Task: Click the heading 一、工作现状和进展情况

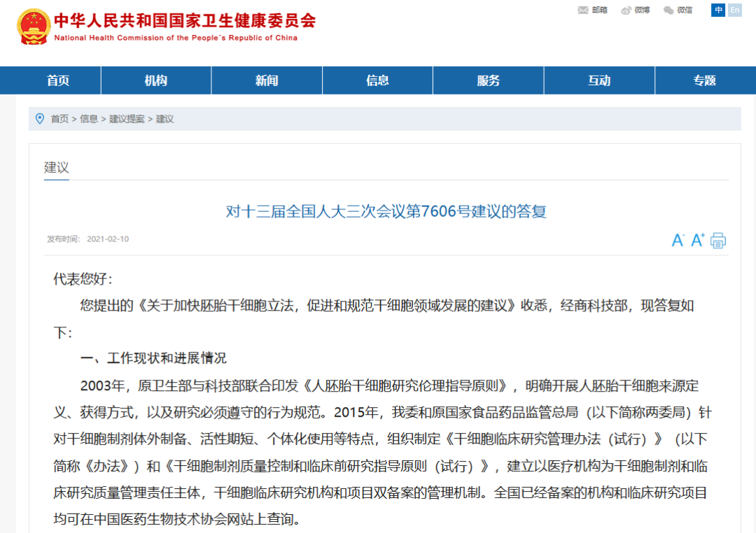Action: click(x=153, y=358)
